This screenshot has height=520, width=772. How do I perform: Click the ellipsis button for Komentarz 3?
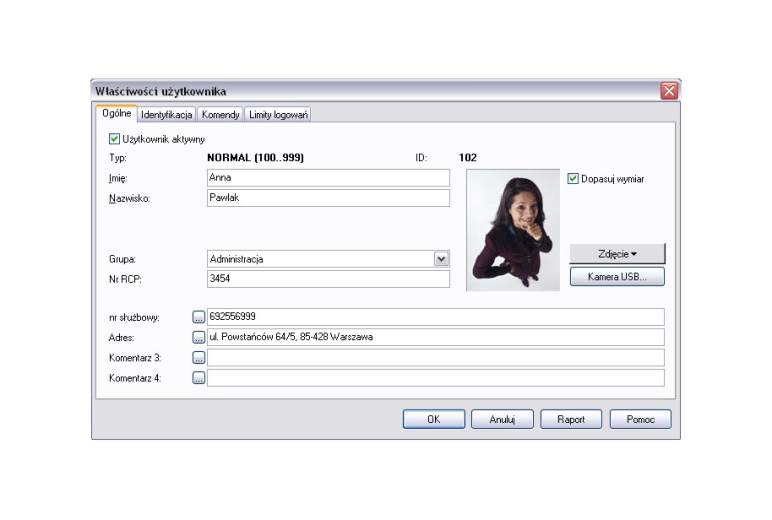198,358
